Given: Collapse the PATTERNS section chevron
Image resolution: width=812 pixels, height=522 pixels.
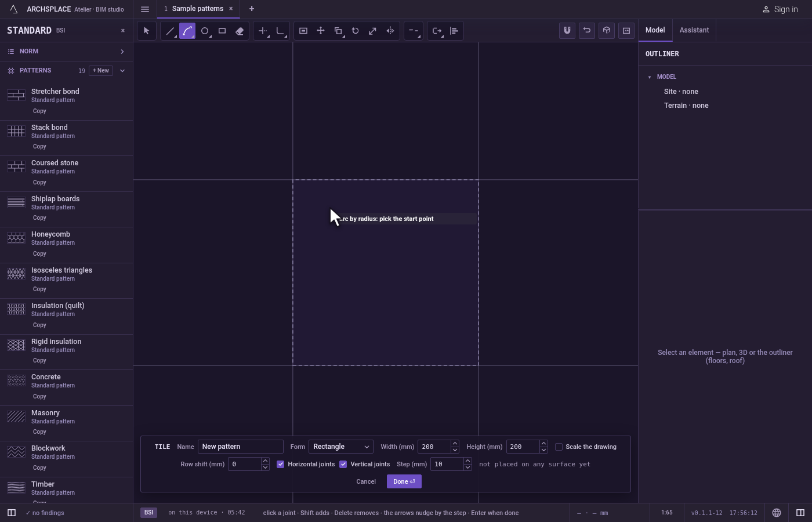Looking at the screenshot, I should (122, 71).
